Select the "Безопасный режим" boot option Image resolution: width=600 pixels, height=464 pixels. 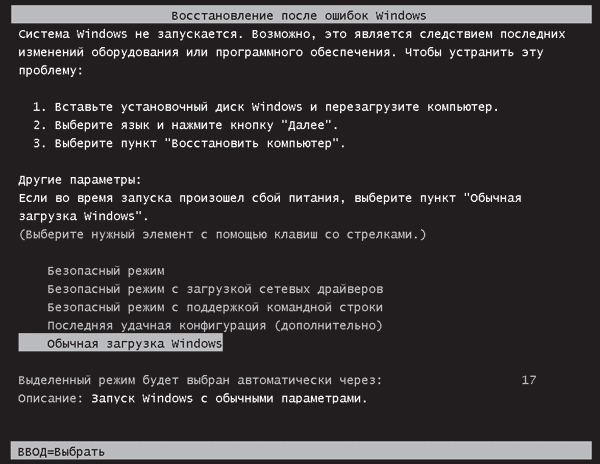[105, 271]
